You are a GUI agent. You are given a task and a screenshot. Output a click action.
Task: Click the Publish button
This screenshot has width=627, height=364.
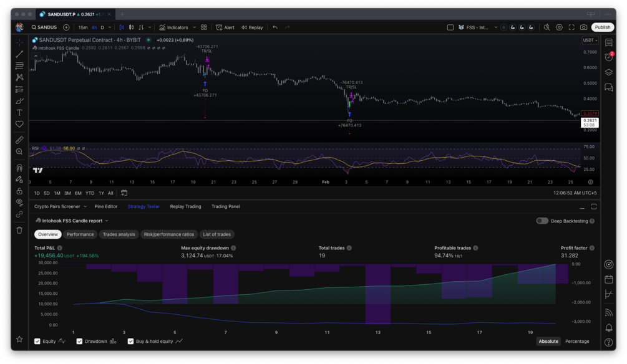(x=602, y=27)
